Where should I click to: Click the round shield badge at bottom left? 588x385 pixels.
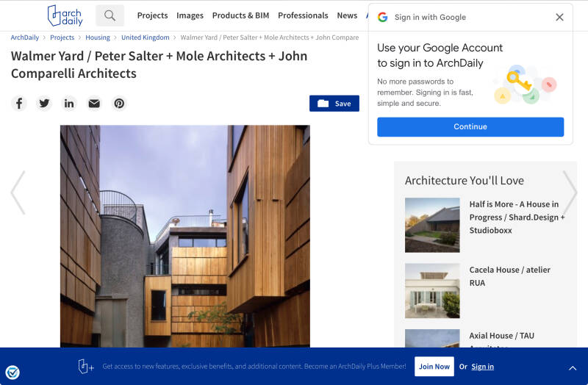click(x=12, y=373)
